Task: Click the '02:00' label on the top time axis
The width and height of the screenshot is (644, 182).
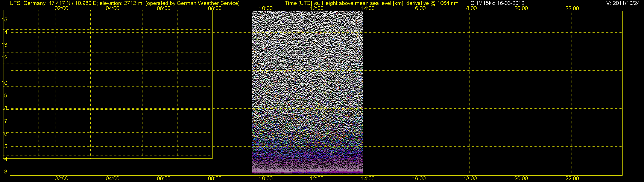Action: tap(61, 8)
